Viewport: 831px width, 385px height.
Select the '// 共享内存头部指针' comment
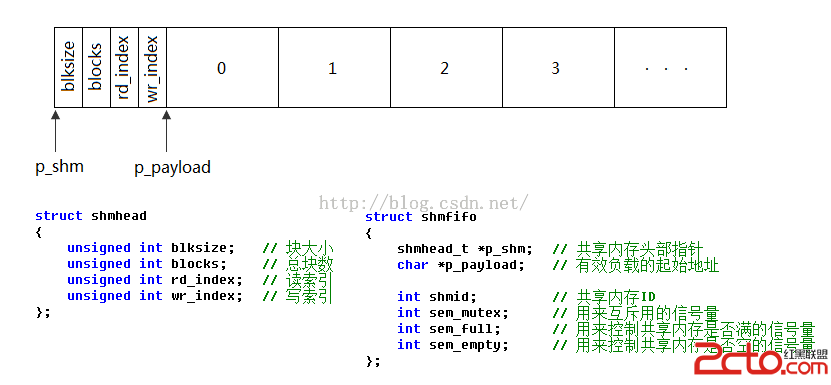point(627,249)
